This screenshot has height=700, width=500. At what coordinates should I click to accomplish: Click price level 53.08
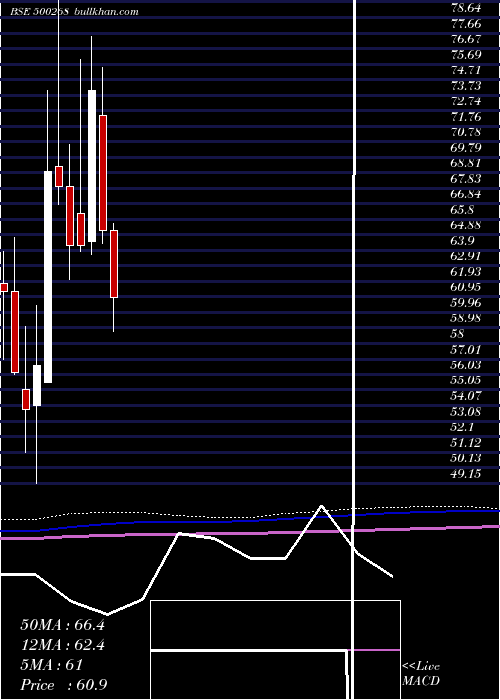(x=466, y=411)
